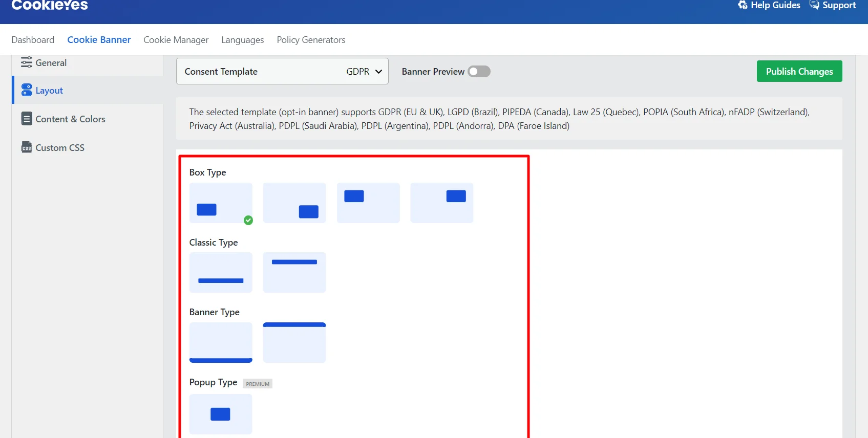Click the General settings sliders icon
Viewport: 868px width, 438px height.
click(x=26, y=62)
